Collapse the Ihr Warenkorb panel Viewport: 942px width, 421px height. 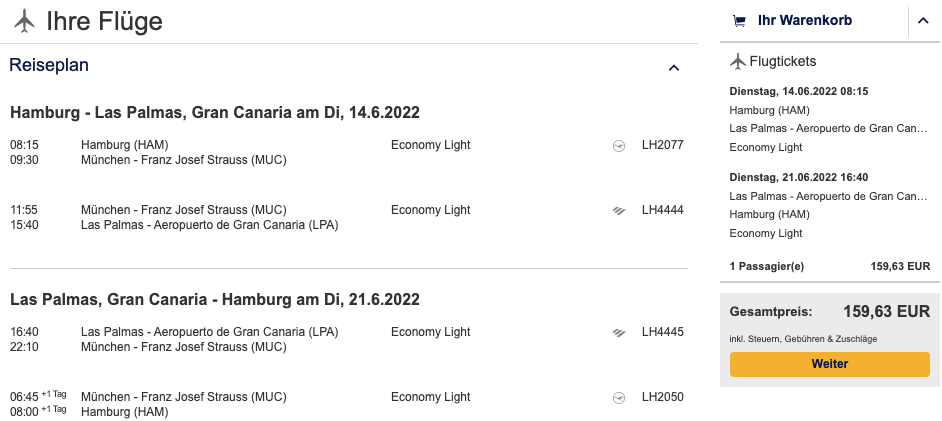(x=922, y=21)
